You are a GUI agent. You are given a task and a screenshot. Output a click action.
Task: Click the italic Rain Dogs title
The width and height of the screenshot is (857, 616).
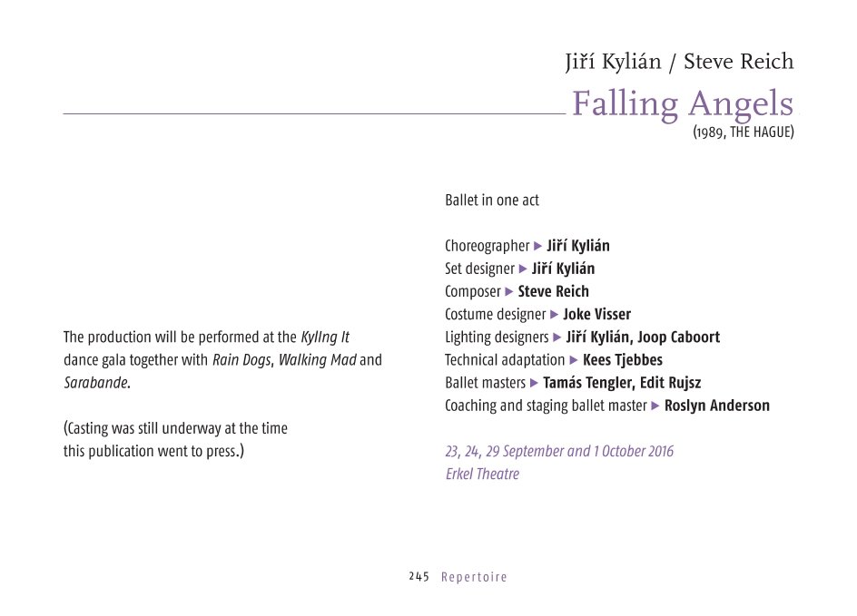click(x=241, y=360)
